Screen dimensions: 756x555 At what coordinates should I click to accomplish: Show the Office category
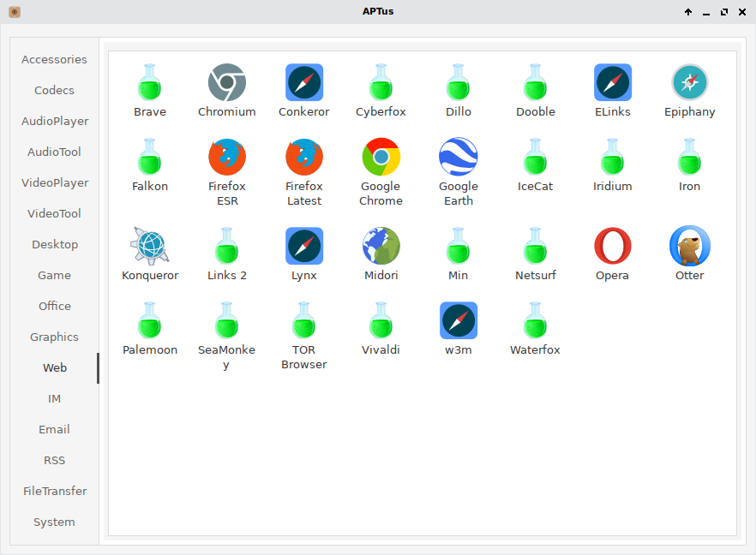tap(55, 306)
